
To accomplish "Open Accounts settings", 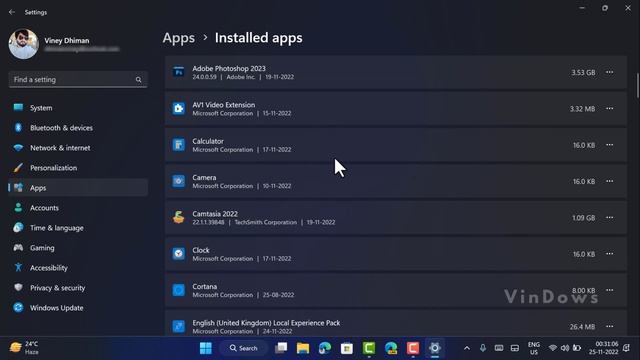I will (78, 208).
